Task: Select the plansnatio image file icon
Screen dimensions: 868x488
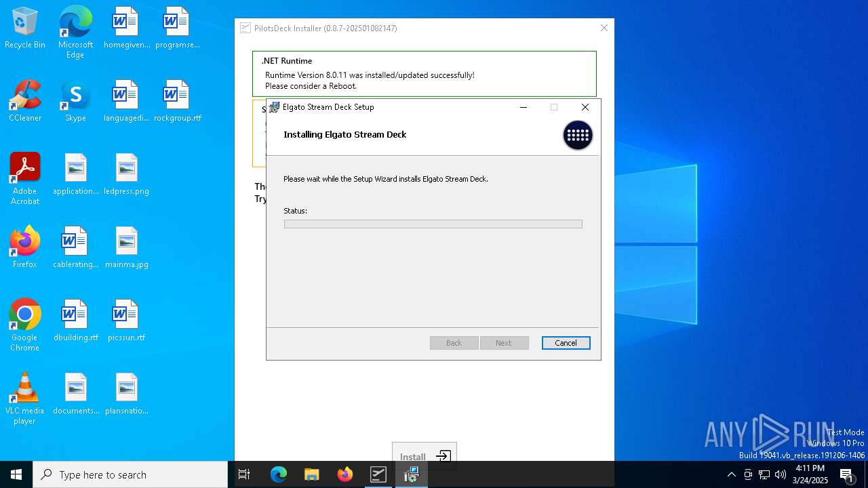Action: pos(126,394)
